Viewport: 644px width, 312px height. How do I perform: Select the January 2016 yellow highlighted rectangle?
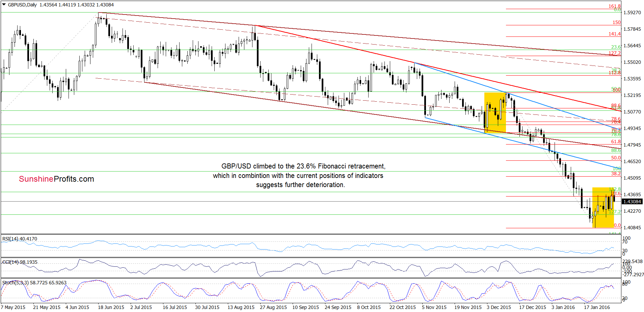(x=603, y=207)
